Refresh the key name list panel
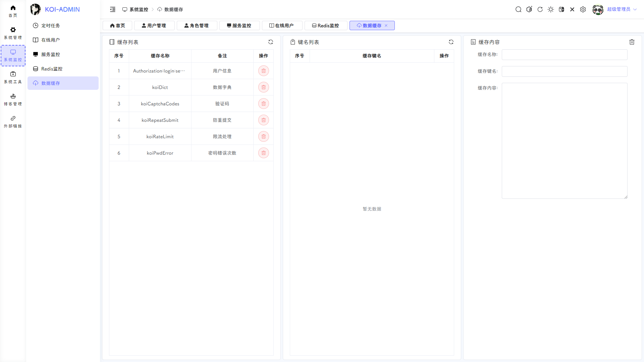Image resolution: width=644 pixels, height=362 pixels. click(451, 42)
